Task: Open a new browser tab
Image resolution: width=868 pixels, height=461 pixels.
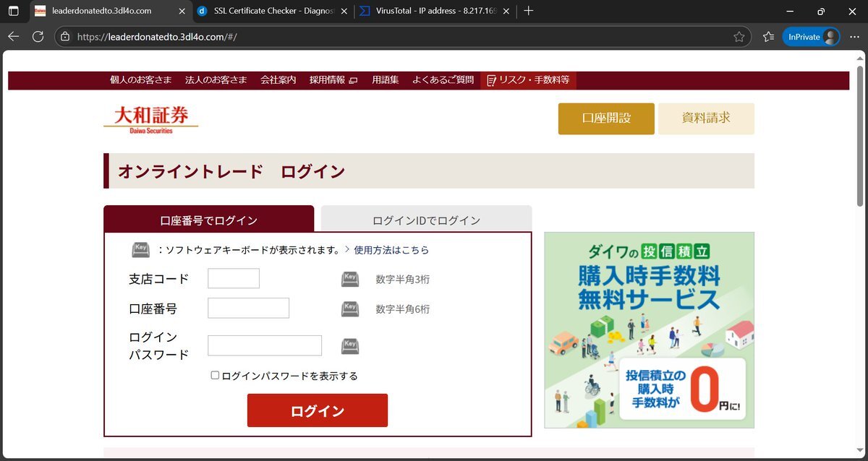Action: 529,11
